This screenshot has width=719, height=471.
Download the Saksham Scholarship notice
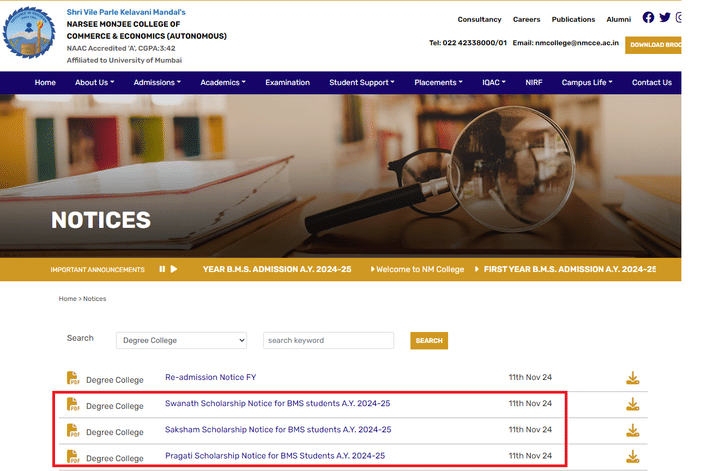633,430
